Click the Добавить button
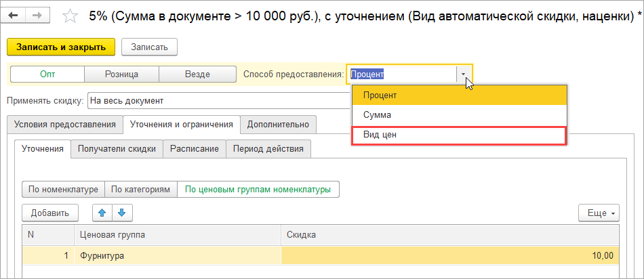The width and height of the screenshot is (644, 279). (x=50, y=213)
